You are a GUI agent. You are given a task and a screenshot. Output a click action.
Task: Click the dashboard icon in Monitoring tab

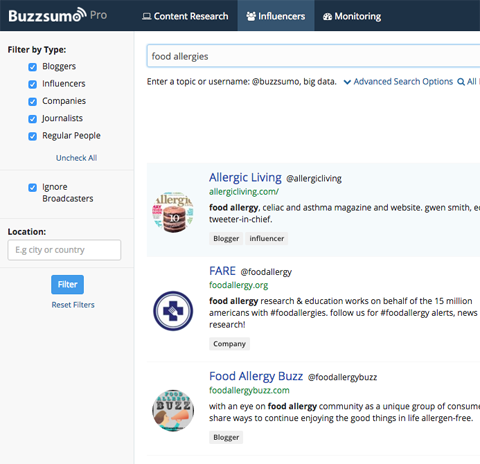click(327, 16)
